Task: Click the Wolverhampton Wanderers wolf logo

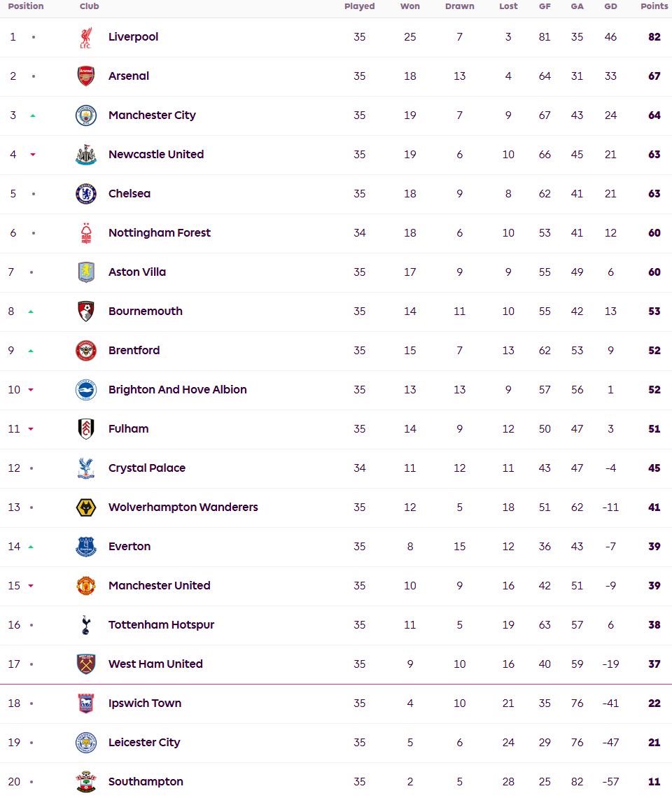Action: [x=86, y=507]
